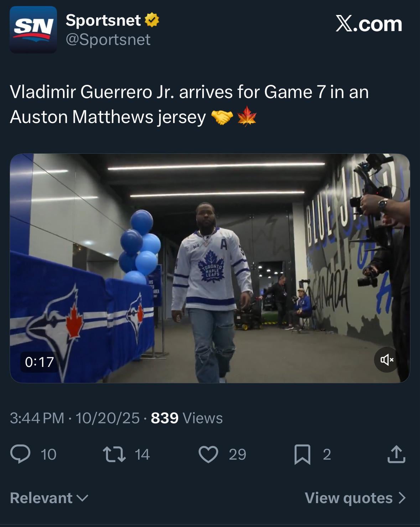This screenshot has width=420, height=527.
Task: Click the 0:17 video duration badge
Action: point(39,362)
